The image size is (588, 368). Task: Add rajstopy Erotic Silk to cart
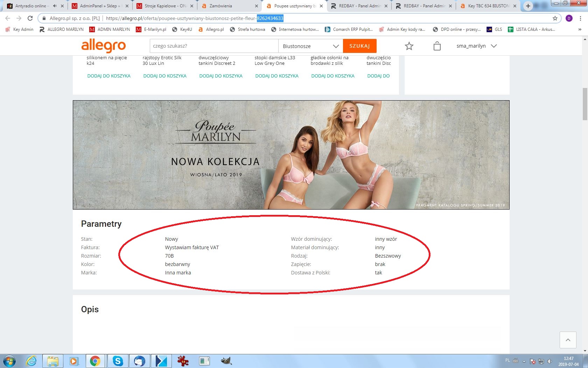[x=164, y=76]
